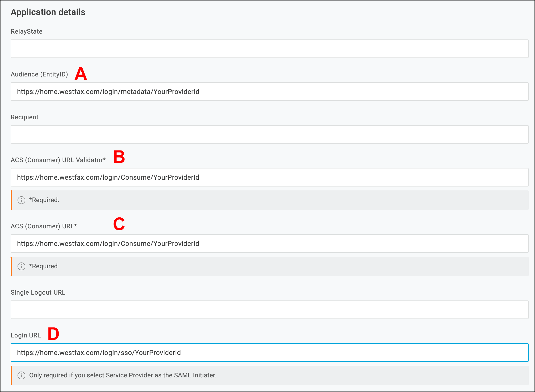Click the SAML Initiater hint message
The width and height of the screenshot is (535, 392).
click(x=123, y=375)
